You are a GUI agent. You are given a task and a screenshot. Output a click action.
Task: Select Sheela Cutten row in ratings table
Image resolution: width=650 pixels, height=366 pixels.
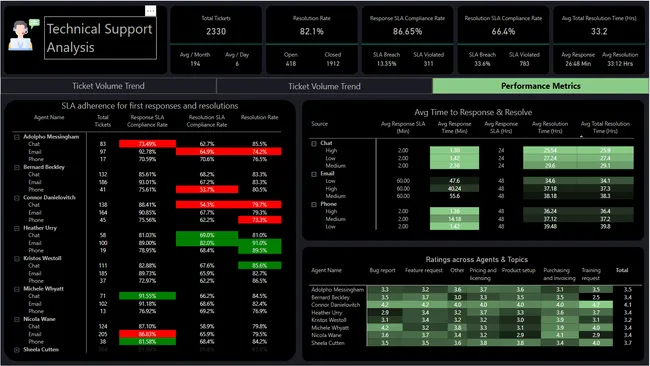coord(472,343)
